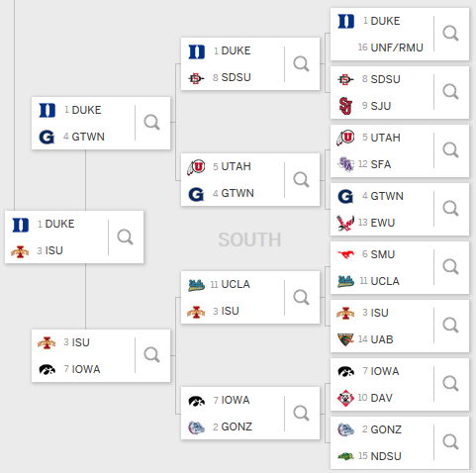
Task: Open magnifier for Iowa vs GONZ matchup
Action: tap(301, 413)
